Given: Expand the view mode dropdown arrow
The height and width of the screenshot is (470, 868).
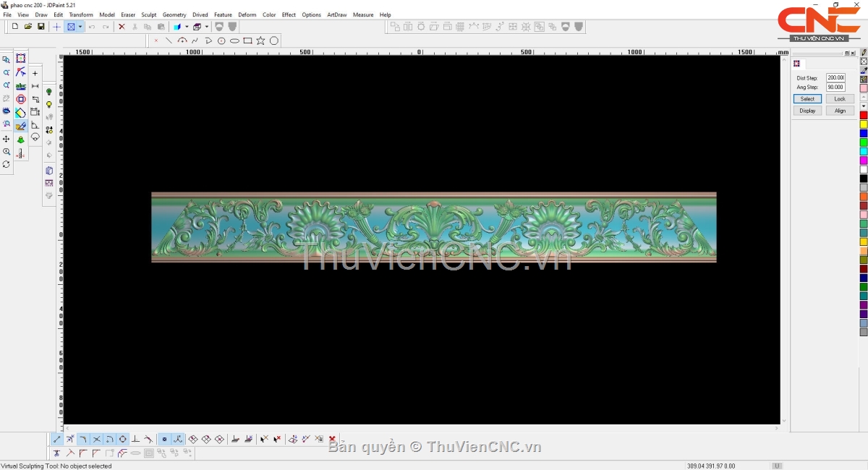Looking at the screenshot, I should pyautogui.click(x=80, y=27).
